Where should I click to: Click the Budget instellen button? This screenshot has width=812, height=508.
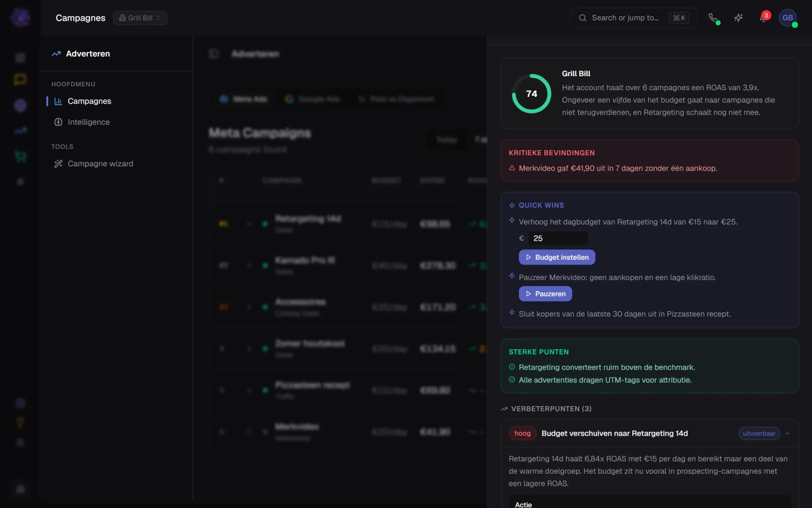[x=557, y=257]
